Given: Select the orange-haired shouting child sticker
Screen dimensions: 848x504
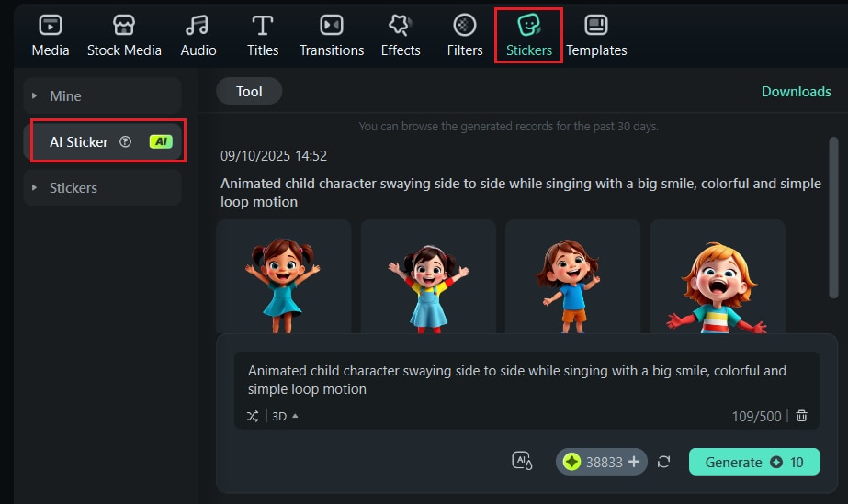Looking at the screenshot, I should (x=718, y=276).
